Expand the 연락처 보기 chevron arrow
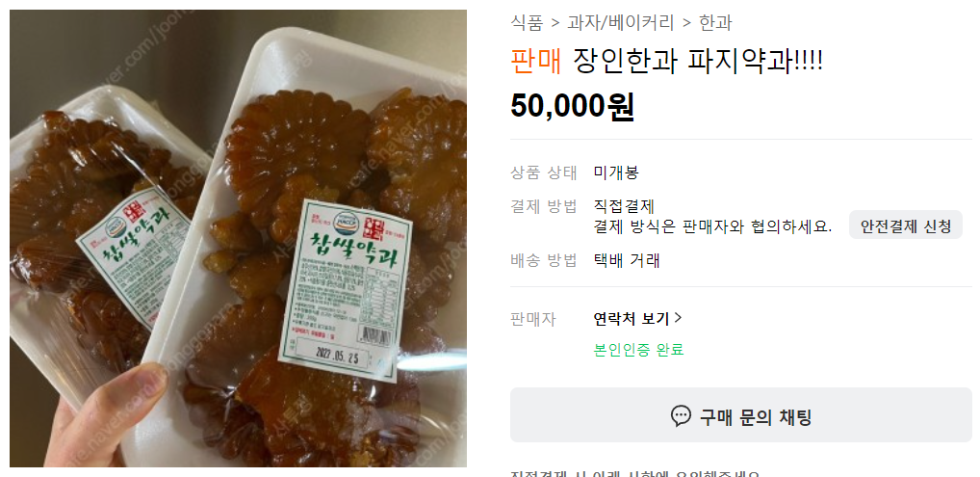980x477 pixels. click(x=678, y=319)
